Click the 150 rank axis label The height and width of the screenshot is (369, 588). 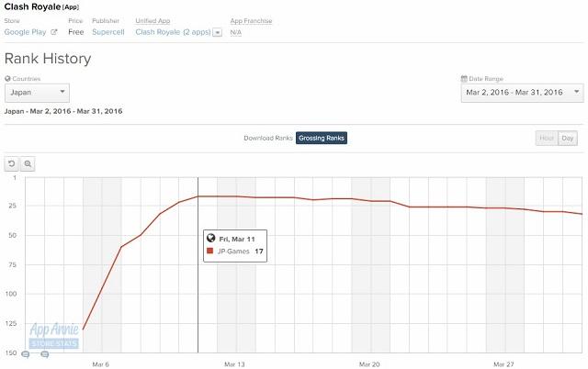(10, 352)
